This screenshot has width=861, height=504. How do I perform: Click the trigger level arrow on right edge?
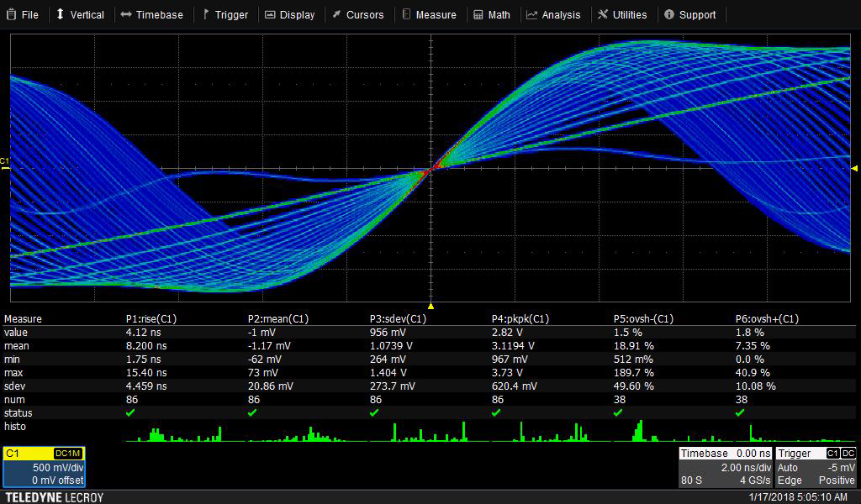click(x=854, y=169)
